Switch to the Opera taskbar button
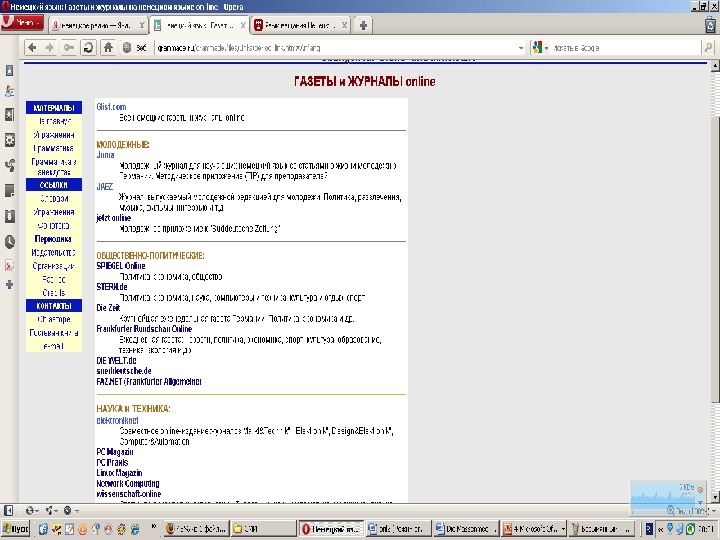The image size is (720, 540). point(331,529)
